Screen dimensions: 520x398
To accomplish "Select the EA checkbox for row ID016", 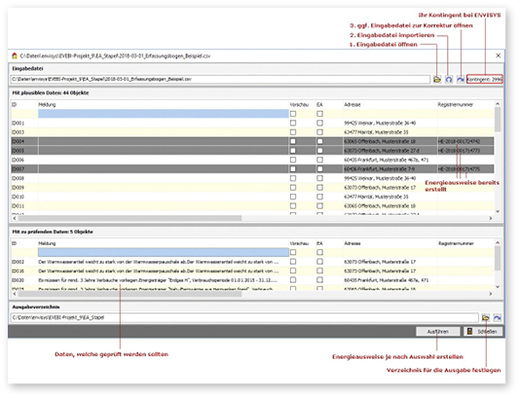I will point(320,271).
